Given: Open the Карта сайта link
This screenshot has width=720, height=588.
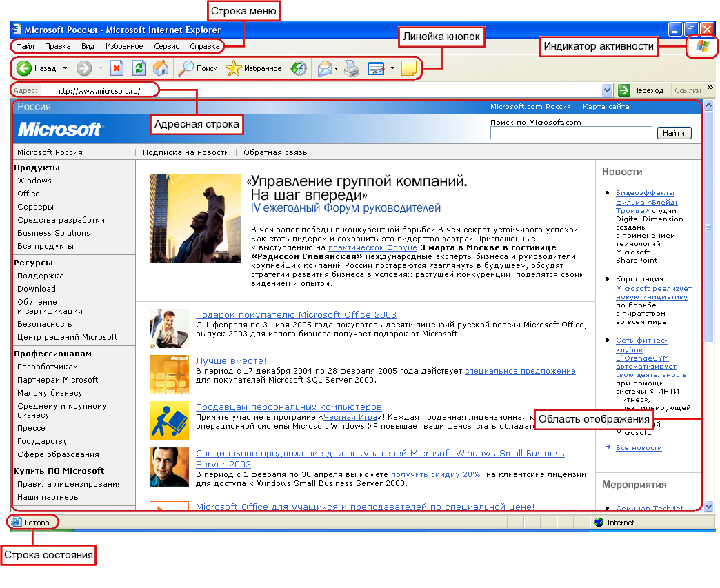Looking at the screenshot, I should pyautogui.click(x=606, y=106).
